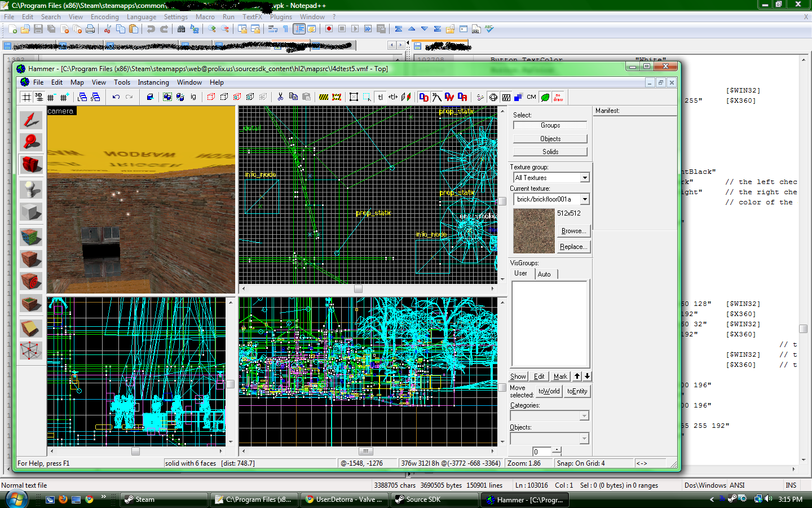
Task: Toggle scaling texture lock button
Action: click(394, 97)
